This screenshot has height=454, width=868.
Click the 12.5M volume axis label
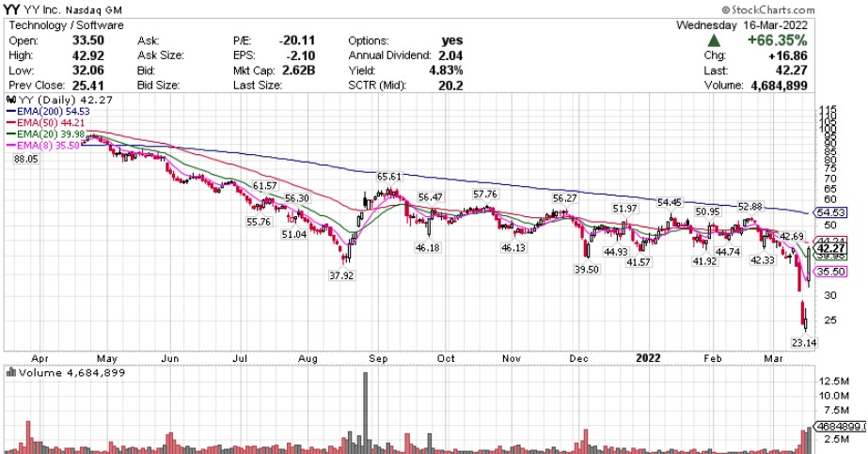(834, 381)
